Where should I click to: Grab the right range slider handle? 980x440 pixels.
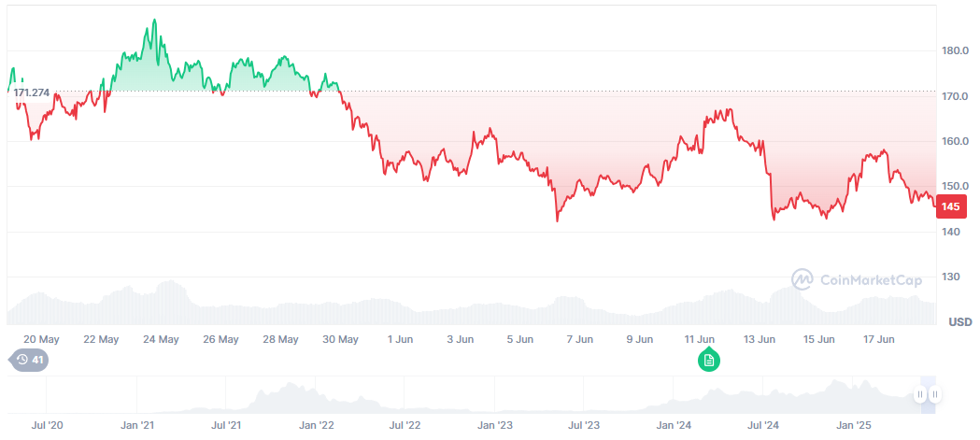coord(935,395)
